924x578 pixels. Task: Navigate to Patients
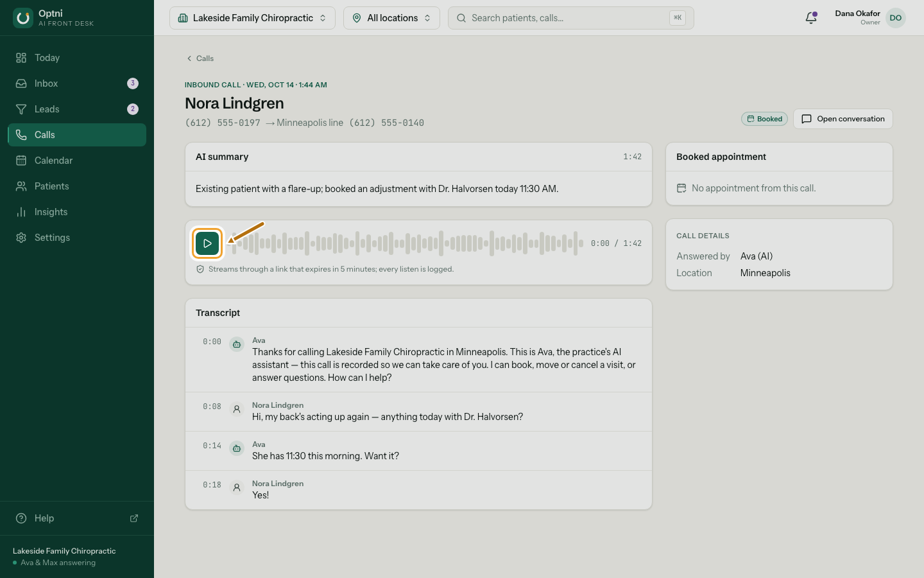click(x=77, y=186)
